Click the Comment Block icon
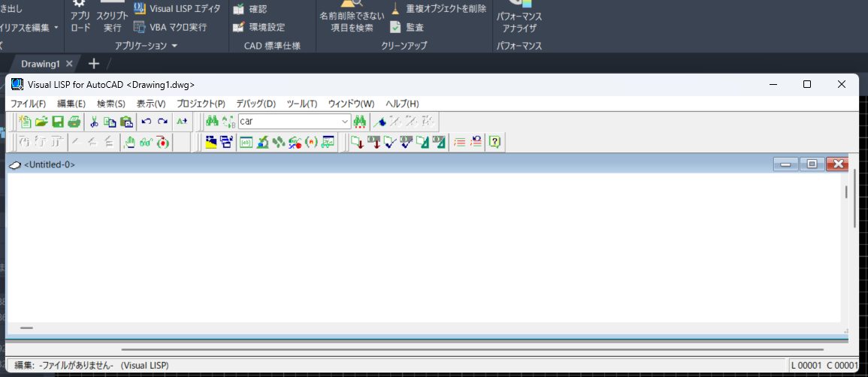This screenshot has width=868, height=377. coord(459,142)
